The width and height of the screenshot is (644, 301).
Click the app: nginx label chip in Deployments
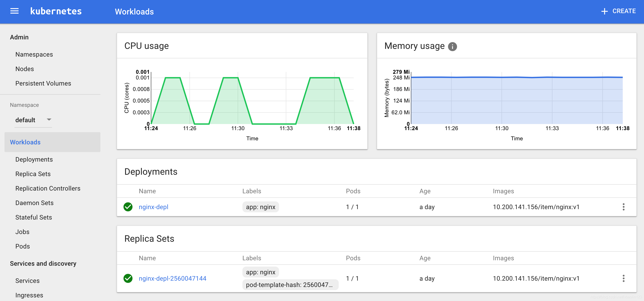[x=260, y=207]
